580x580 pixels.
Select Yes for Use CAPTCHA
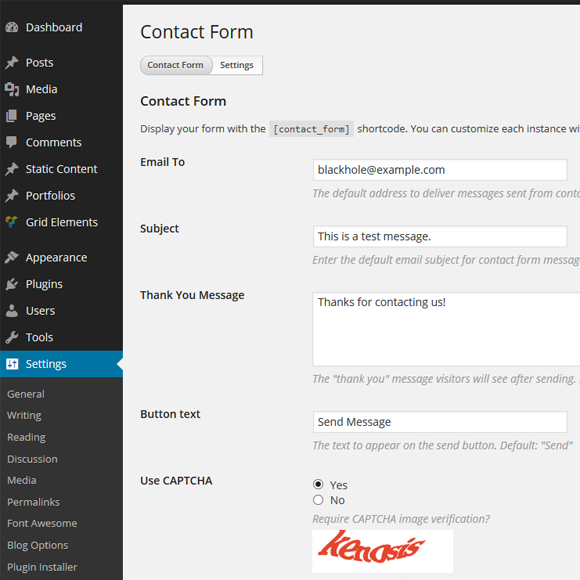coord(318,484)
